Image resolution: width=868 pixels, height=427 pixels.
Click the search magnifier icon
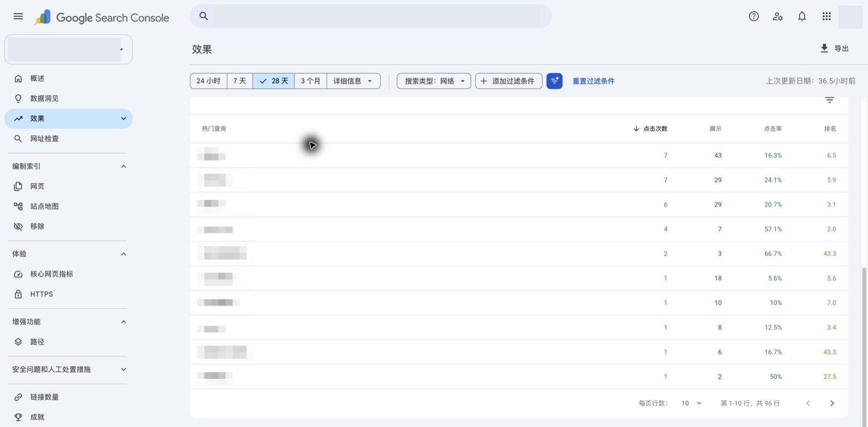[x=204, y=16]
